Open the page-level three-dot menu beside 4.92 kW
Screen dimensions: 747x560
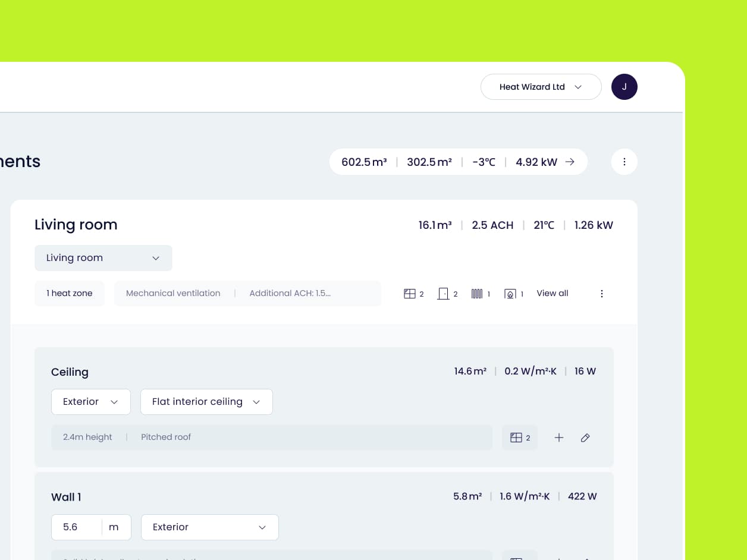[x=624, y=162]
